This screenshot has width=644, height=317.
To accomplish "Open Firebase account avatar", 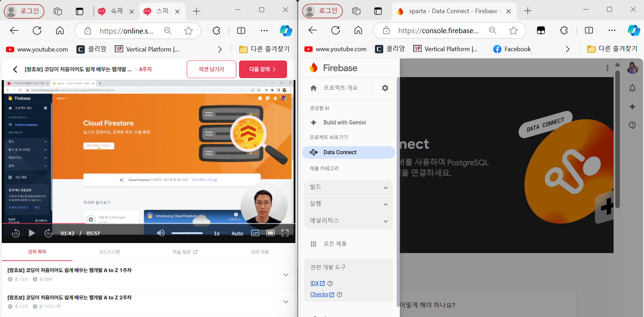I will click(x=632, y=68).
